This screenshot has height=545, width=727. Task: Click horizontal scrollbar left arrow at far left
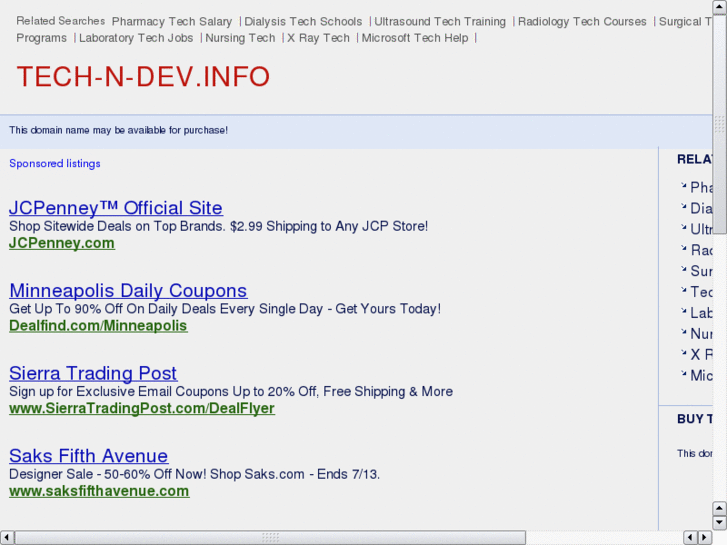[x=6, y=538]
